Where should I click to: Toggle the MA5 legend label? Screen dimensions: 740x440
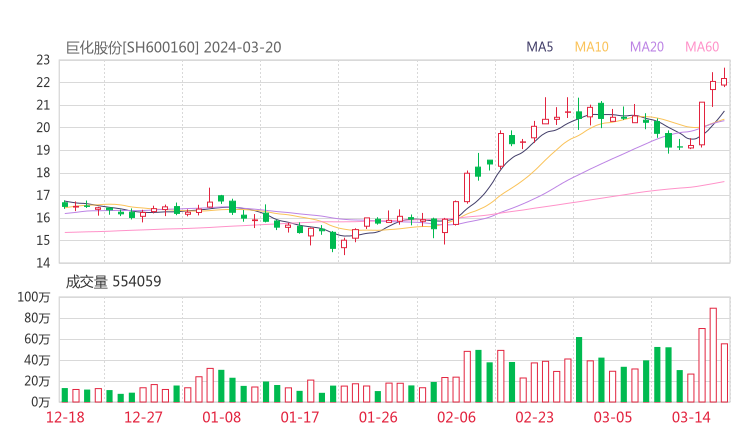[x=542, y=47]
